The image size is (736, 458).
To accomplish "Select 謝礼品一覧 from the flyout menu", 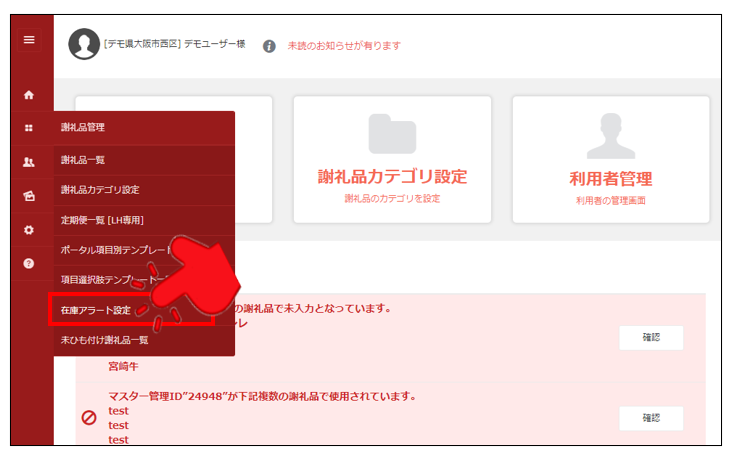I will [84, 160].
